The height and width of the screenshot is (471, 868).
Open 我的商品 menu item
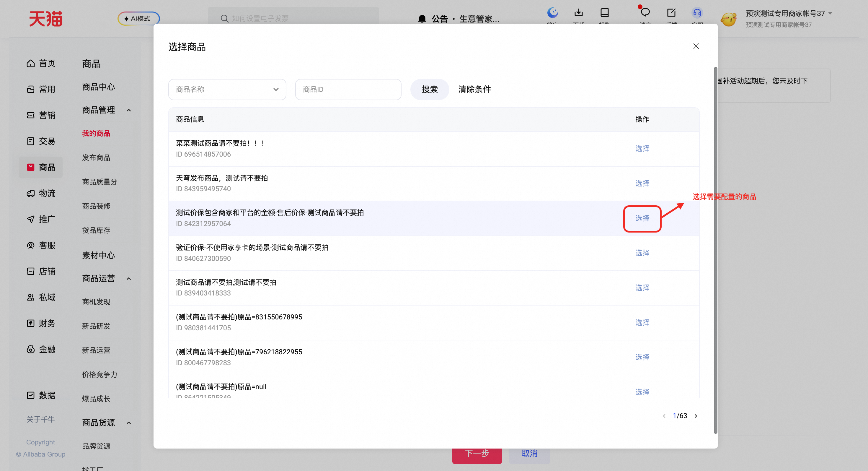[x=96, y=134]
